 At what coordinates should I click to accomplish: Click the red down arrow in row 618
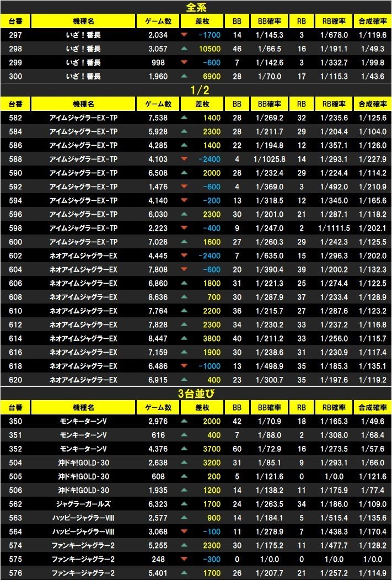[x=184, y=366]
